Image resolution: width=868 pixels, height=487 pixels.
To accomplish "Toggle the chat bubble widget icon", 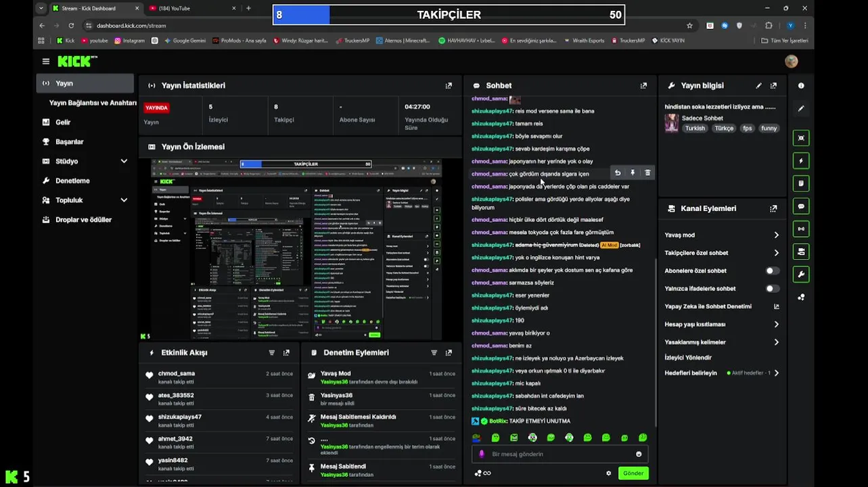I will point(801,206).
